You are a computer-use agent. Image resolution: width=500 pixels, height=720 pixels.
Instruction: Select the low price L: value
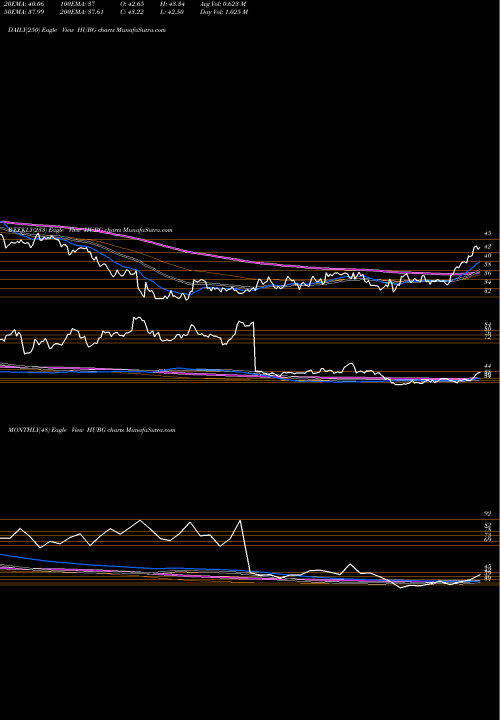(x=174, y=12)
